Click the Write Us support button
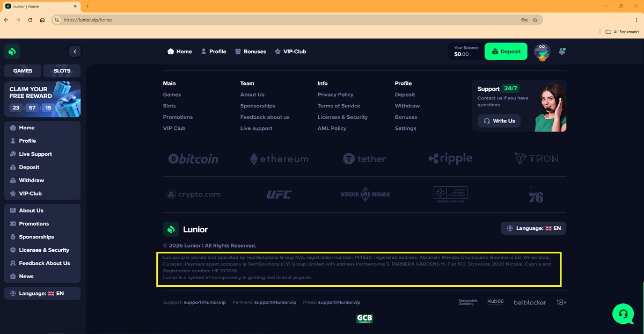Screen dimensions: 644x334 tap(499, 121)
